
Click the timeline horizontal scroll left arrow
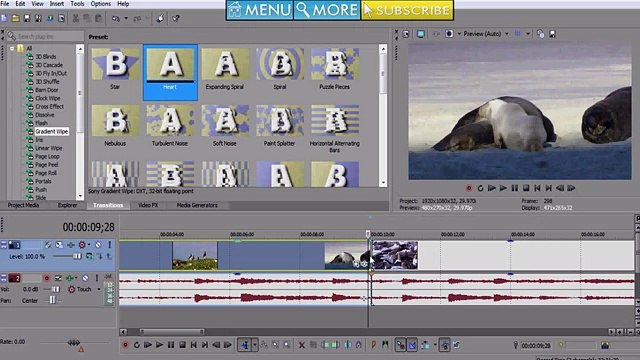point(124,331)
